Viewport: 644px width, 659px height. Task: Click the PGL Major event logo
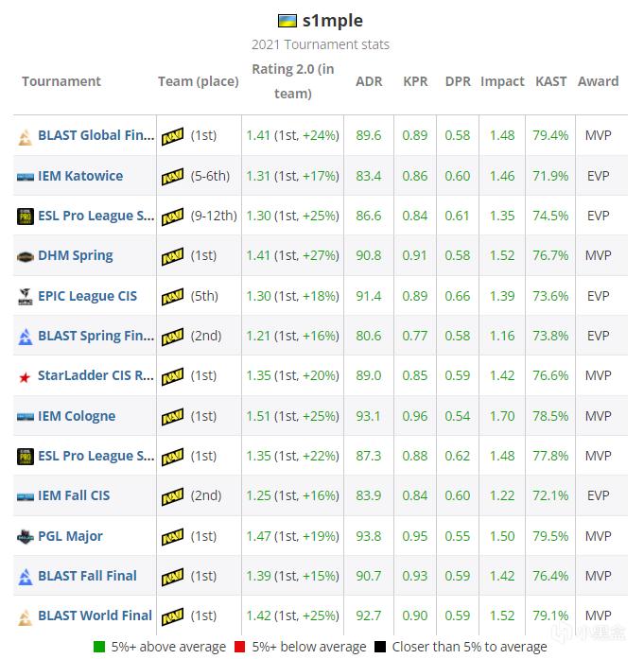tap(26, 537)
